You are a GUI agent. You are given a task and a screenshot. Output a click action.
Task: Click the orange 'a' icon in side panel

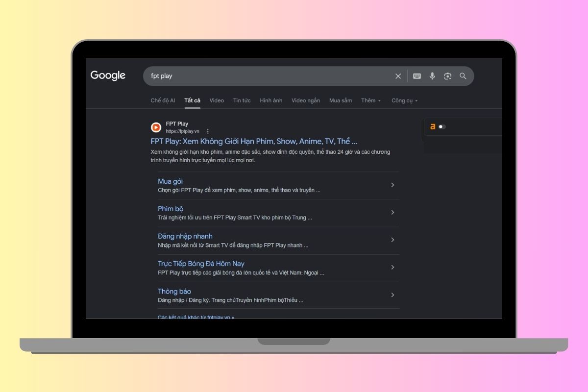click(x=433, y=126)
